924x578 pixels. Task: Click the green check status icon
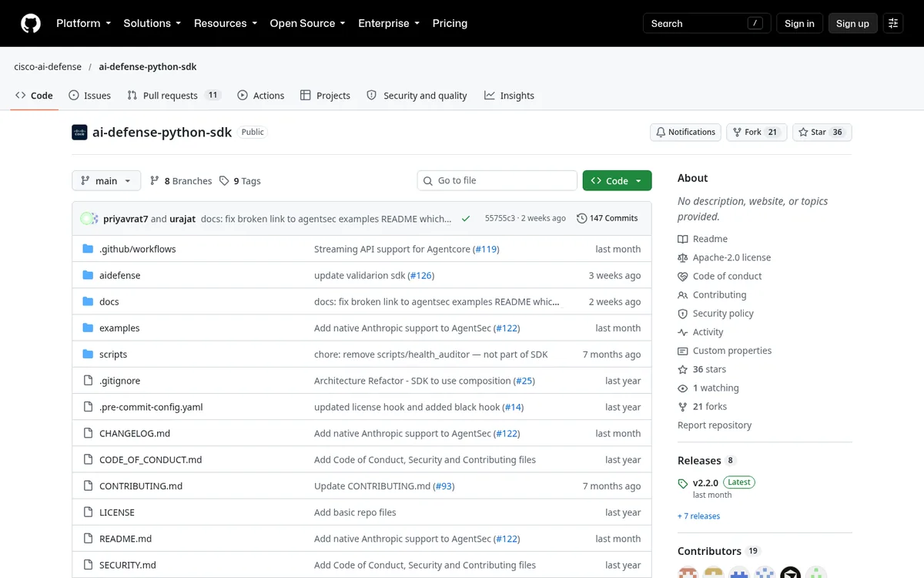[x=466, y=219]
